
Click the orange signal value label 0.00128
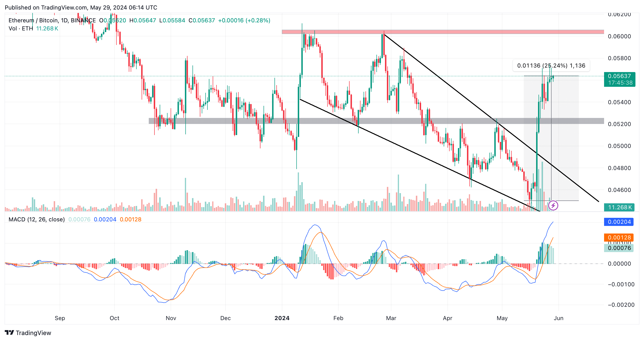tap(619, 237)
